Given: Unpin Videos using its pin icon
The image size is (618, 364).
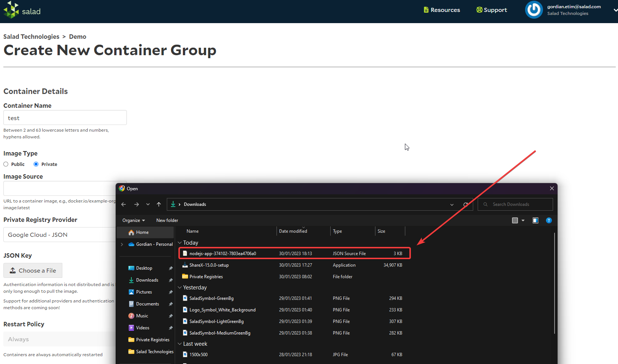Looking at the screenshot, I should pyautogui.click(x=171, y=328).
